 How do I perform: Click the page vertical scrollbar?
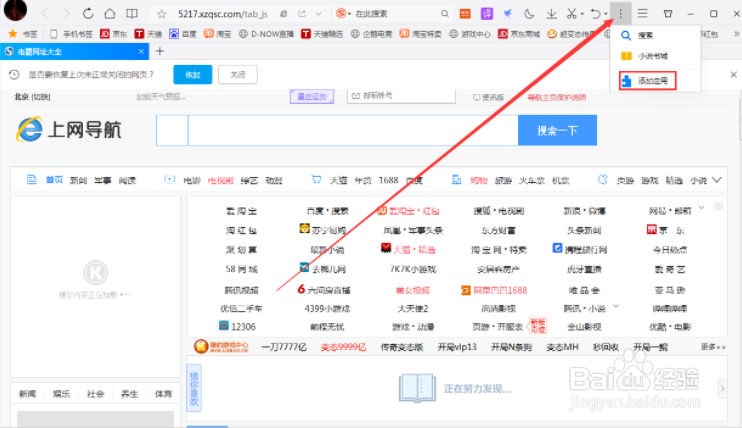[740, 114]
